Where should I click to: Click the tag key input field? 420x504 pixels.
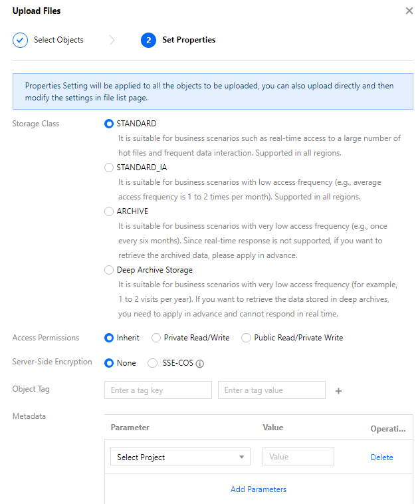point(157,390)
